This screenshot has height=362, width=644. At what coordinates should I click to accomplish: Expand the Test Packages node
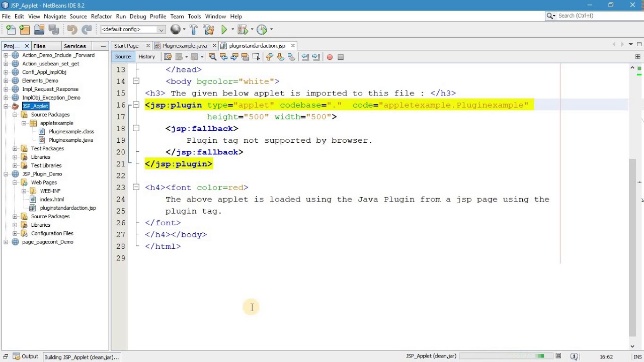pyautogui.click(x=15, y=149)
